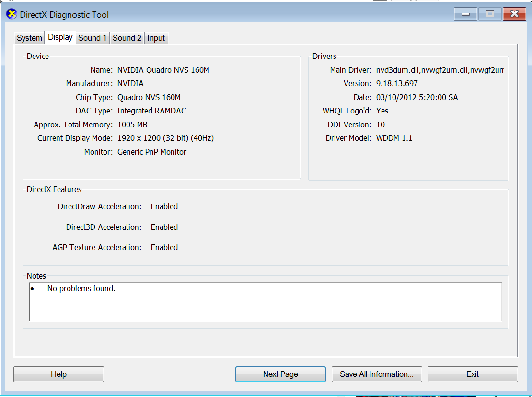
Task: Open the Sound 1 tab
Action: tap(93, 38)
